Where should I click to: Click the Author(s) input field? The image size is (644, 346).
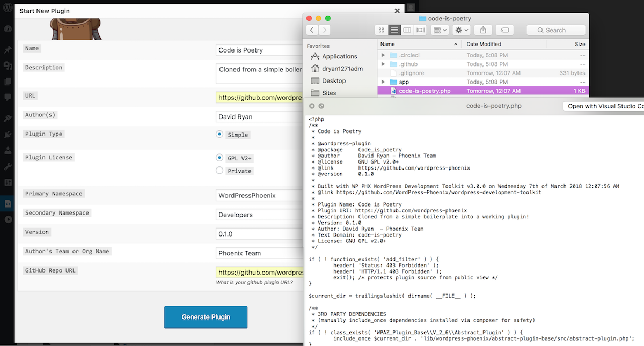click(x=259, y=116)
